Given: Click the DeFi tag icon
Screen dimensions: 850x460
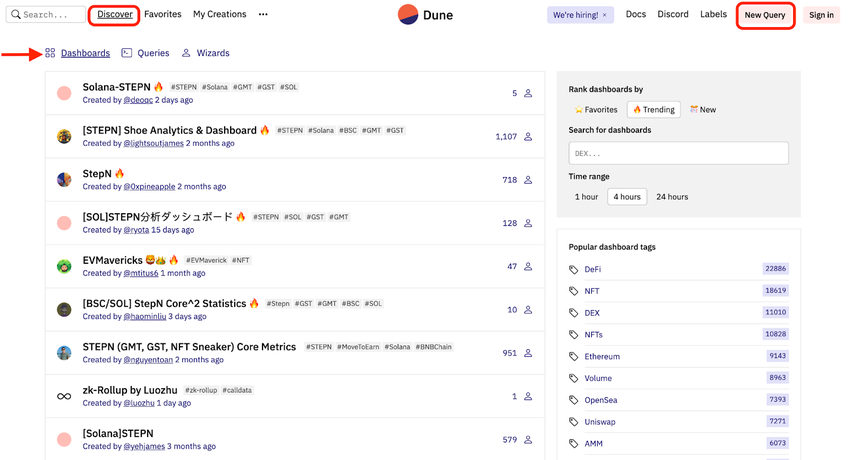Looking at the screenshot, I should tap(574, 269).
